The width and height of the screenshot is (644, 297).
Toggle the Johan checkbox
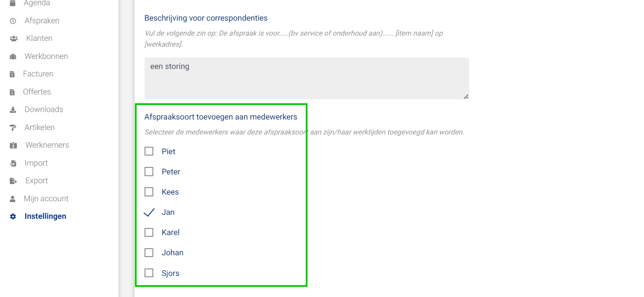point(149,253)
